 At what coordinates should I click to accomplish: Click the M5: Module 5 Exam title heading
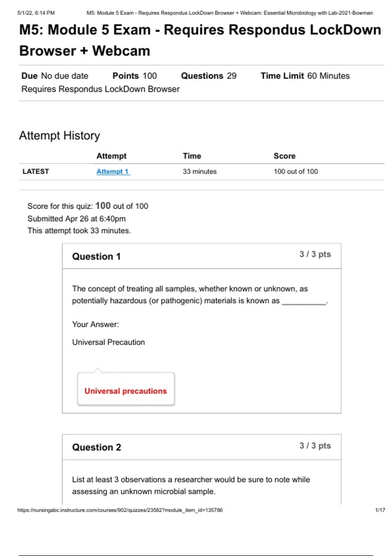(x=200, y=40)
